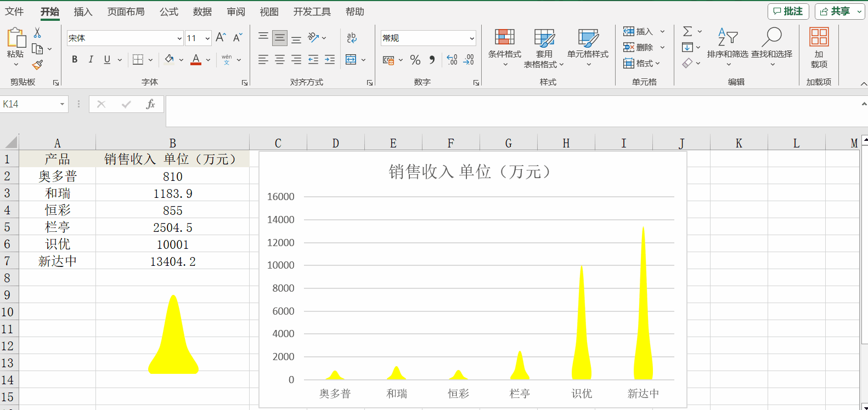Open Sort and Filter (排序和筛选)
The width and height of the screenshot is (868, 410).
[728, 47]
